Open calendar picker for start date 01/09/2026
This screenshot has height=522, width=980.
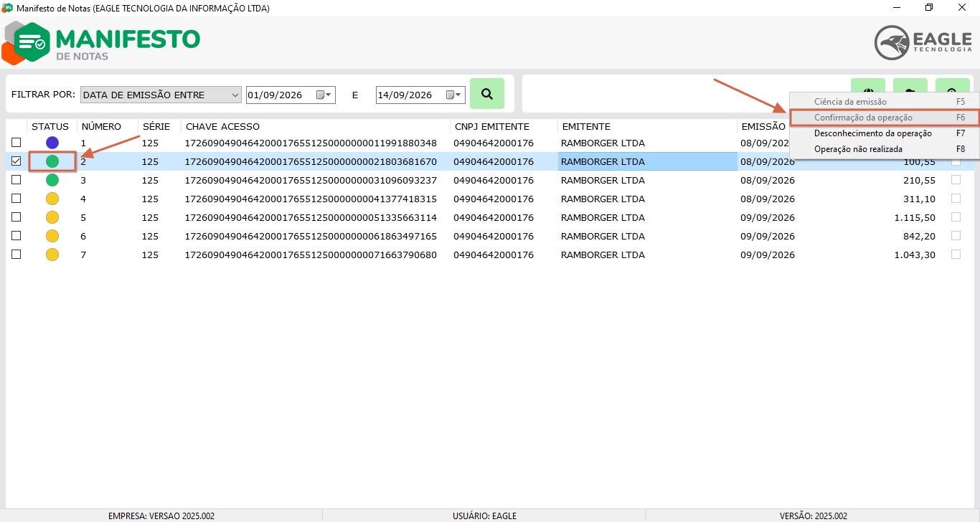coord(324,95)
